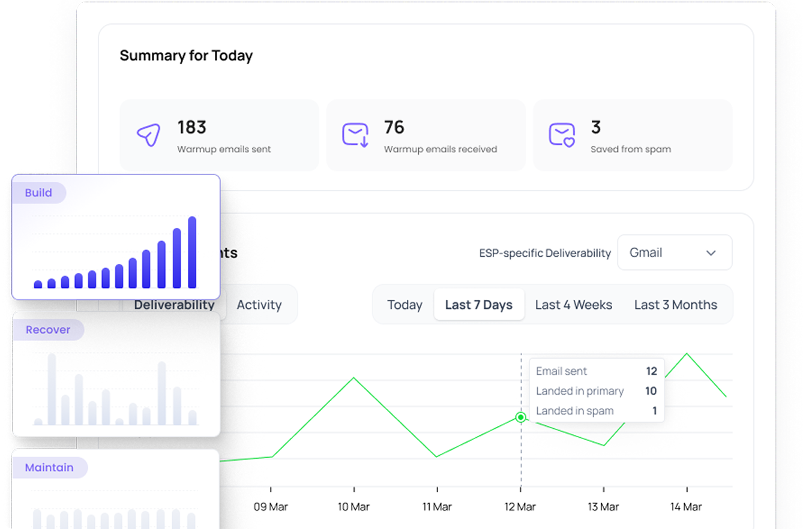812x529 pixels.
Task: Click the 76 warmup emails received card
Action: pos(426,135)
